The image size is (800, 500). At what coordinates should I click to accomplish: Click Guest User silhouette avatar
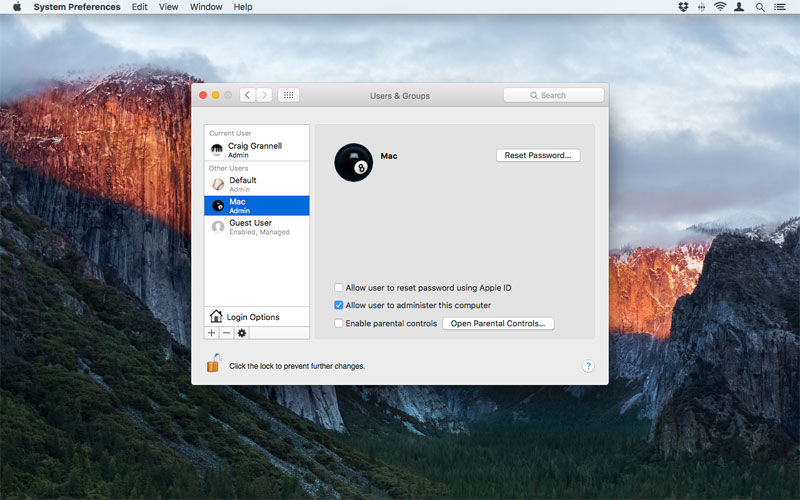[x=218, y=227]
